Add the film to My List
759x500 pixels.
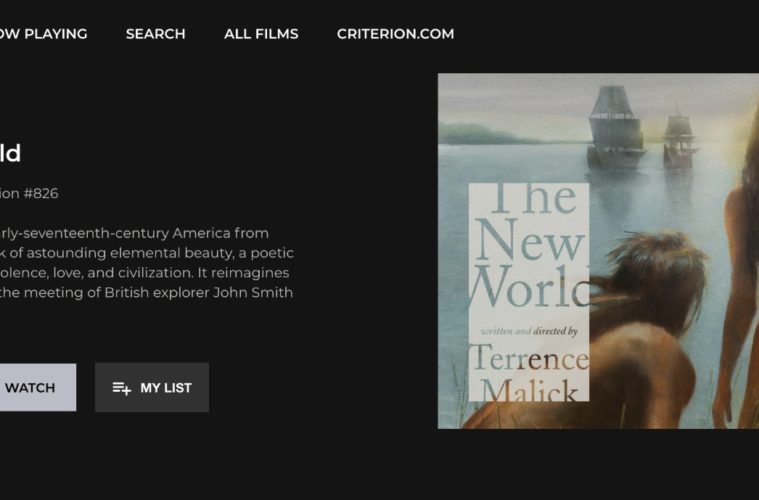coord(152,388)
